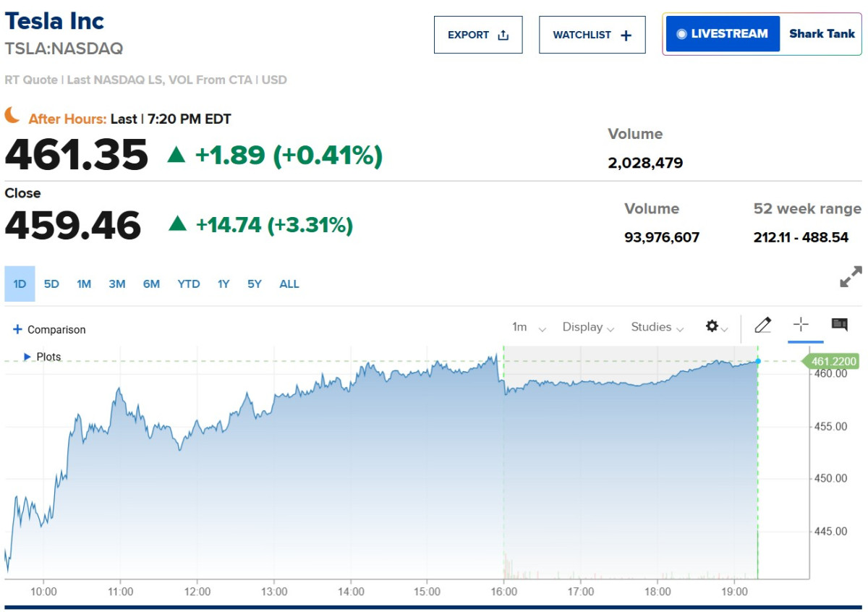The width and height of the screenshot is (868, 612).
Task: Click the chart settings gear icon
Action: click(712, 327)
